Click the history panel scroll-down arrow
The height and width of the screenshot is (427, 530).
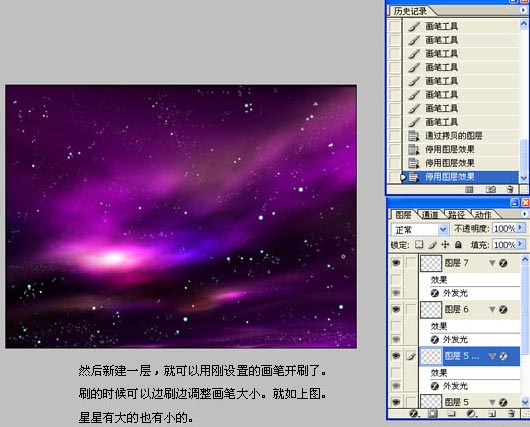524,178
